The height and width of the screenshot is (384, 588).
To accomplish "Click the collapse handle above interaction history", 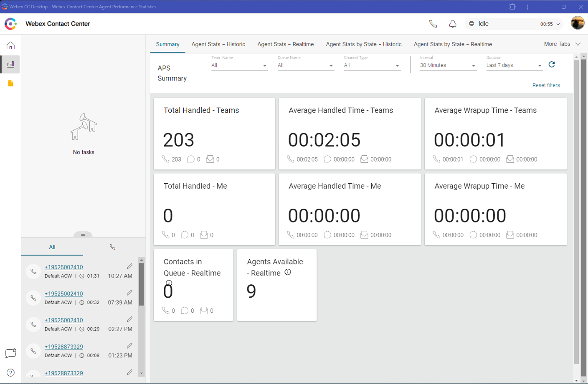I will 83,235.
